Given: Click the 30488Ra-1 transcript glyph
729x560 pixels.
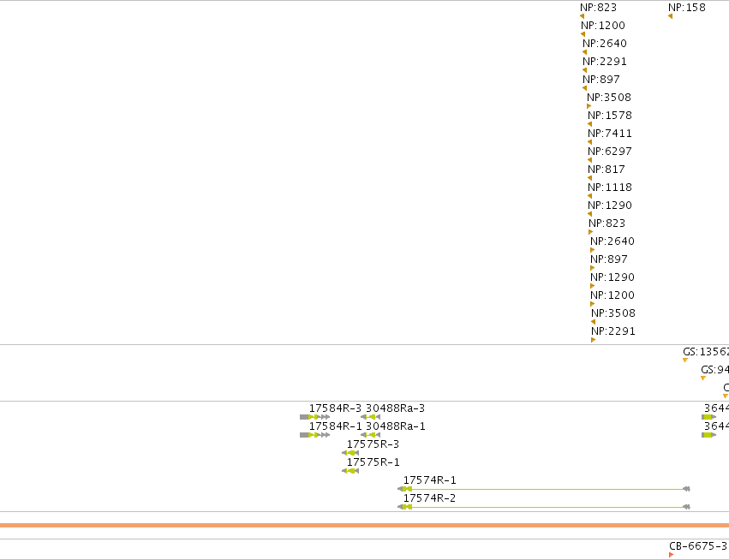Looking at the screenshot, I should (371, 436).
